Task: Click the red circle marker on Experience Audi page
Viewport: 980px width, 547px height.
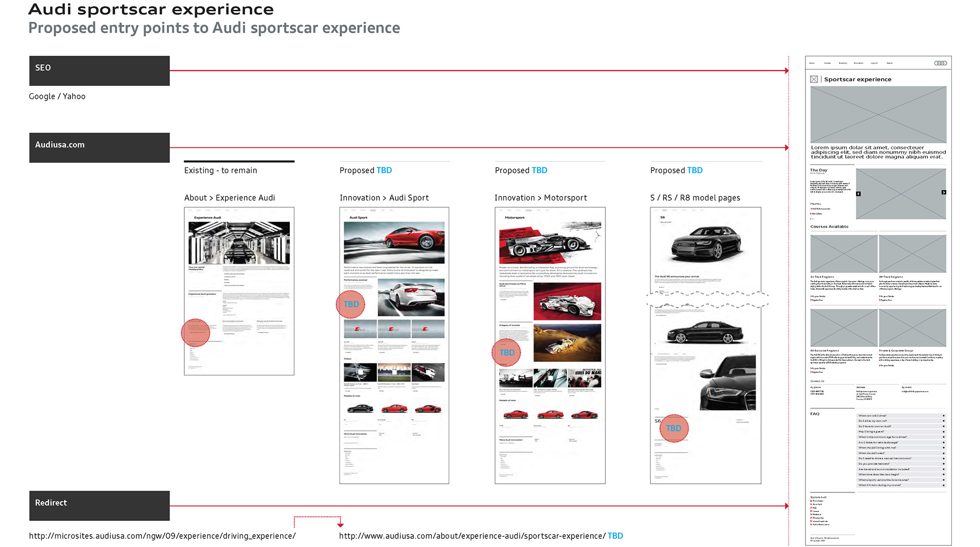Action: pos(195,333)
